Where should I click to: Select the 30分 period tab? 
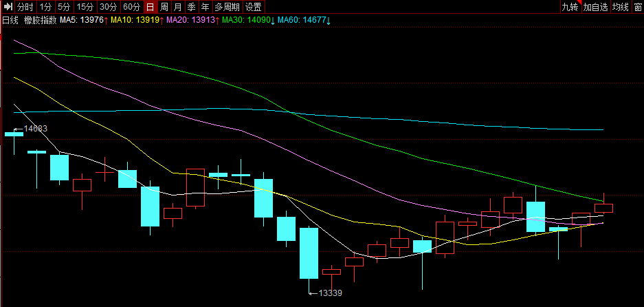click(109, 7)
